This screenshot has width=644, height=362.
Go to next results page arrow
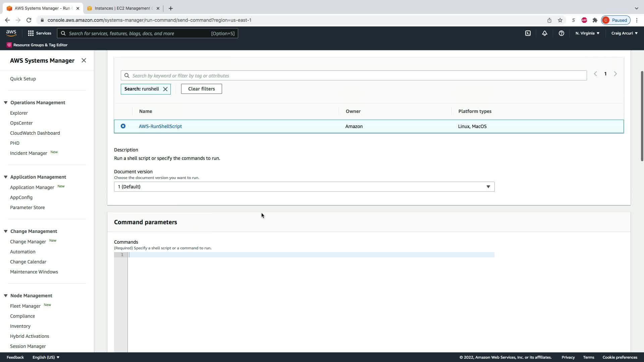(615, 74)
